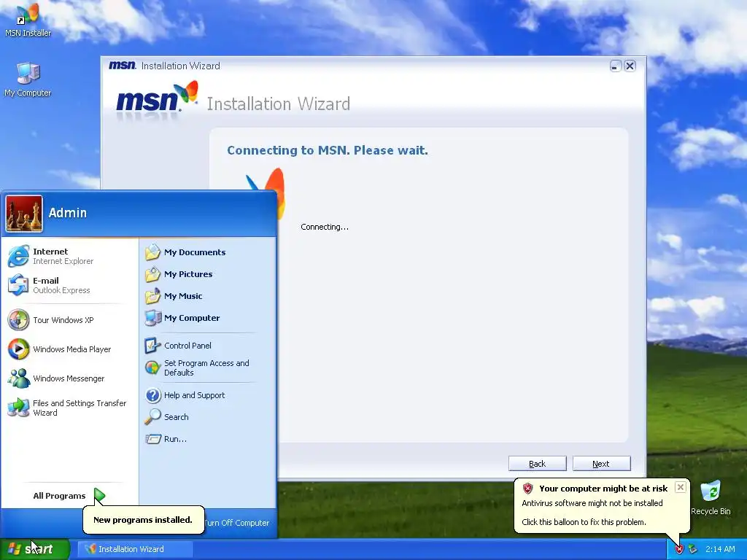
Task: Open the Search magnifier icon
Action: tap(152, 417)
